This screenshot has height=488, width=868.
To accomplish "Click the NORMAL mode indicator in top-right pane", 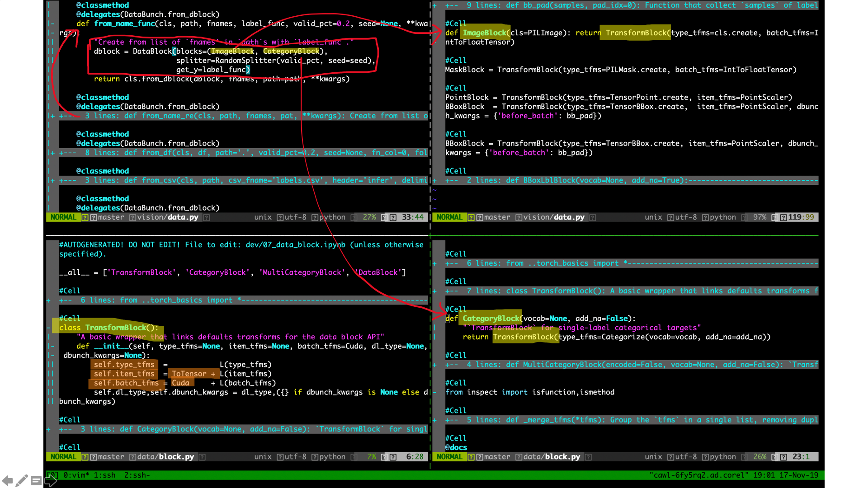I will click(x=449, y=217).
